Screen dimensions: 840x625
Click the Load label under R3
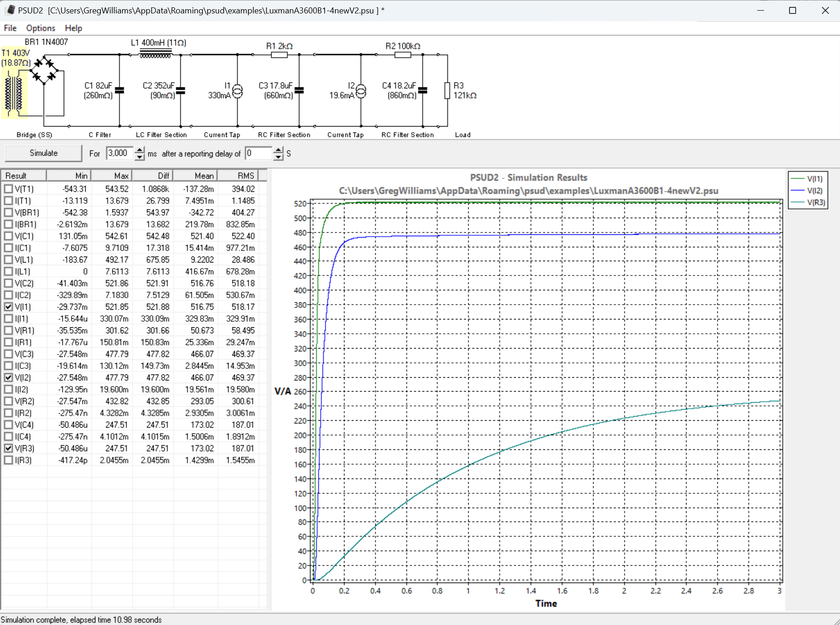coord(463,135)
